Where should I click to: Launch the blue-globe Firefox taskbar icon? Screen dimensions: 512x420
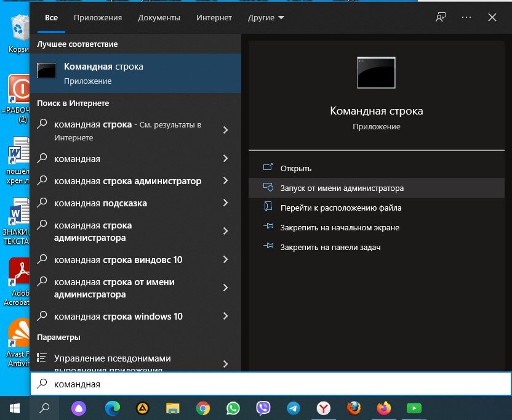coord(354,408)
